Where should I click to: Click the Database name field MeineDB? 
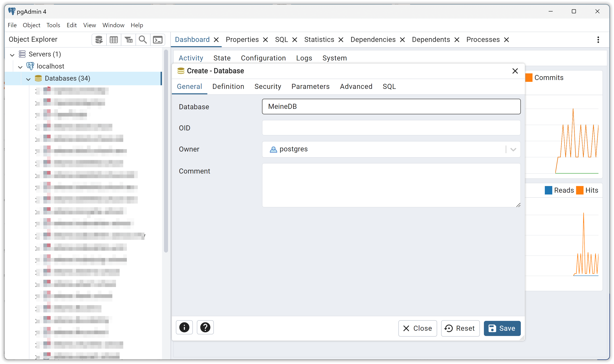[x=391, y=106]
